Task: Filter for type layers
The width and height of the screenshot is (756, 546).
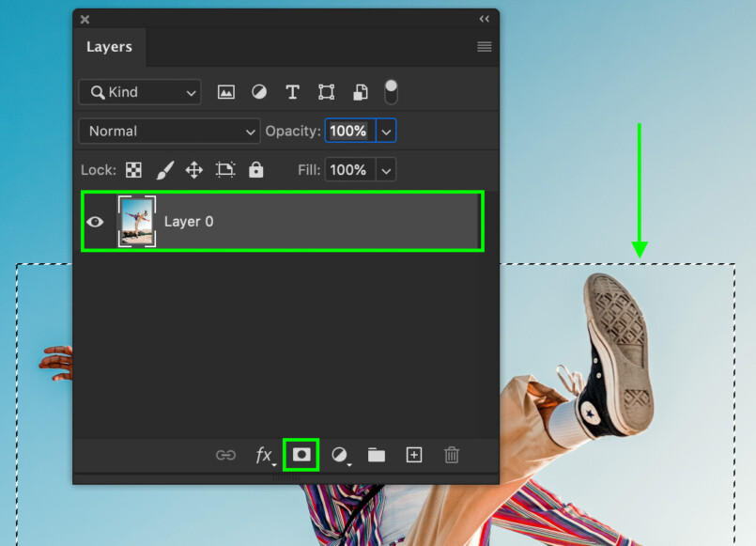Action: point(292,91)
